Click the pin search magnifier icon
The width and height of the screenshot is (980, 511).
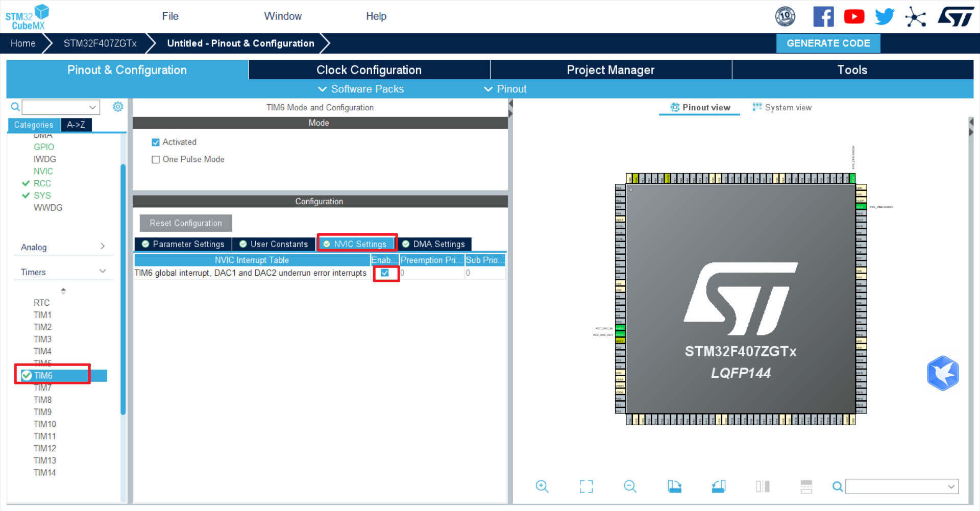pyautogui.click(x=838, y=486)
